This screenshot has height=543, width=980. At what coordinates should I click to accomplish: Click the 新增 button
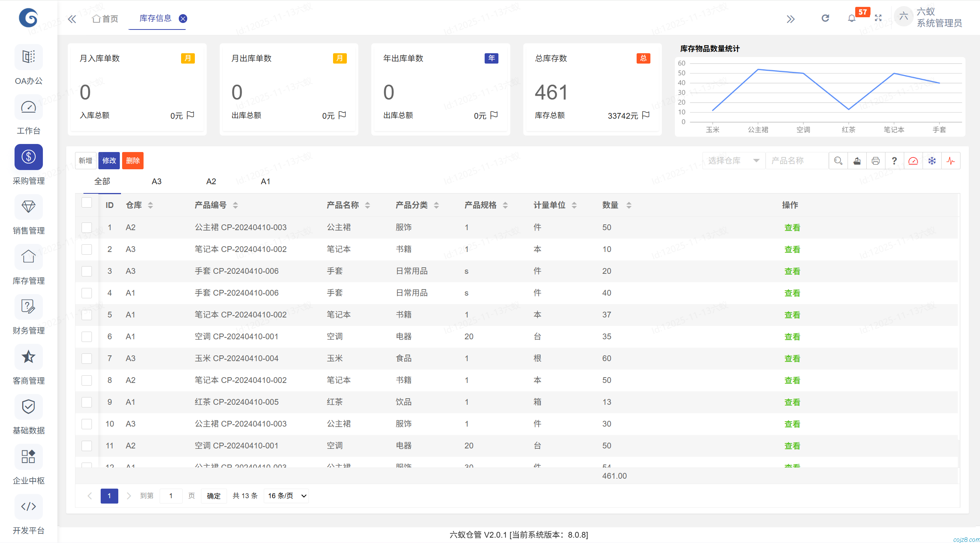point(85,160)
